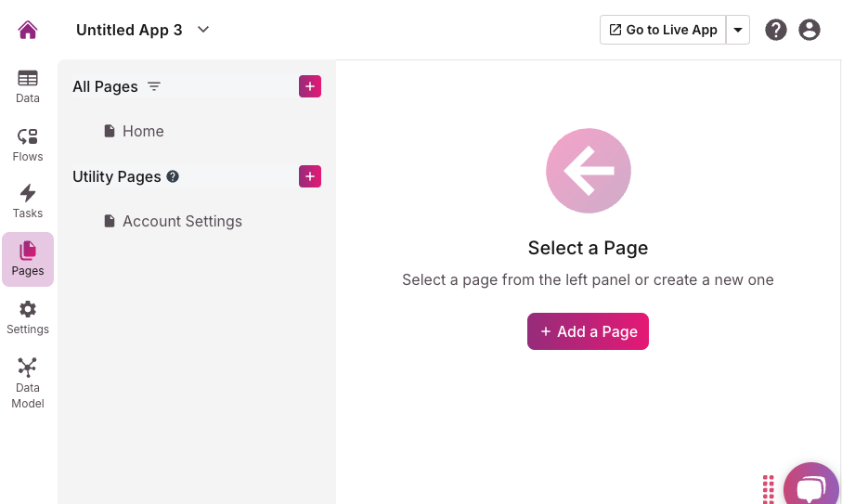Click the purple home icon
Viewport: 842px width, 504px height.
28,30
